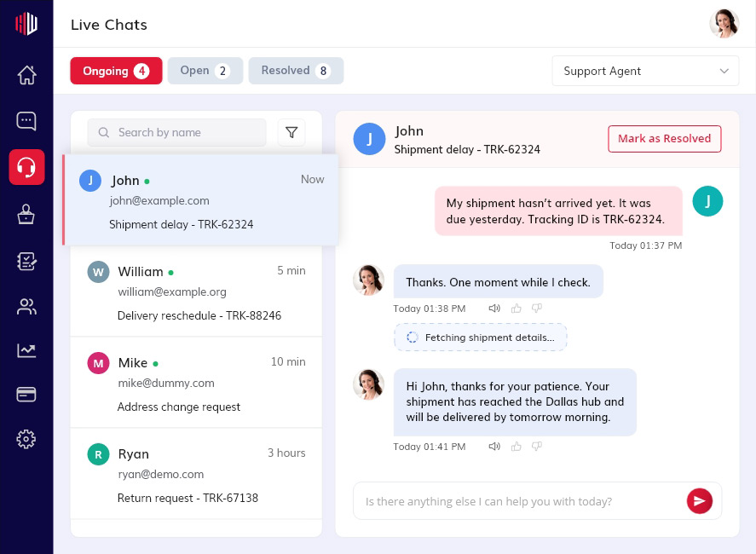Select the headset live support icon
756x554 pixels.
(x=26, y=167)
